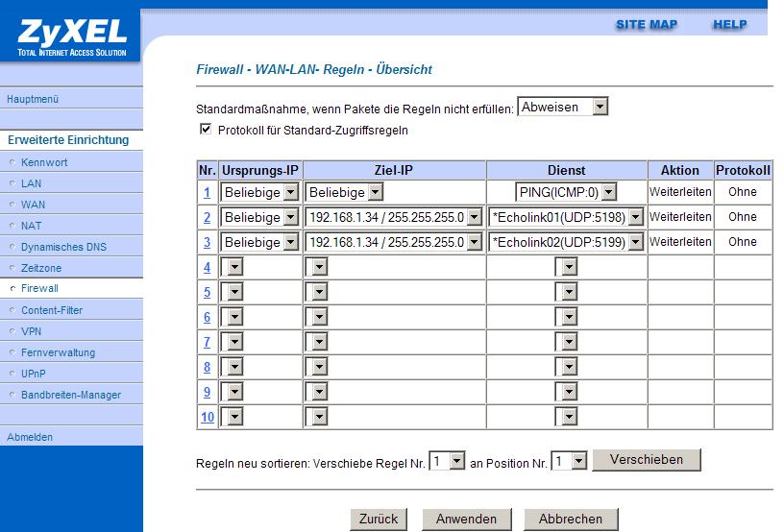Select Content-Filter in the sidebar
The height and width of the screenshot is (532, 784).
[x=52, y=310]
